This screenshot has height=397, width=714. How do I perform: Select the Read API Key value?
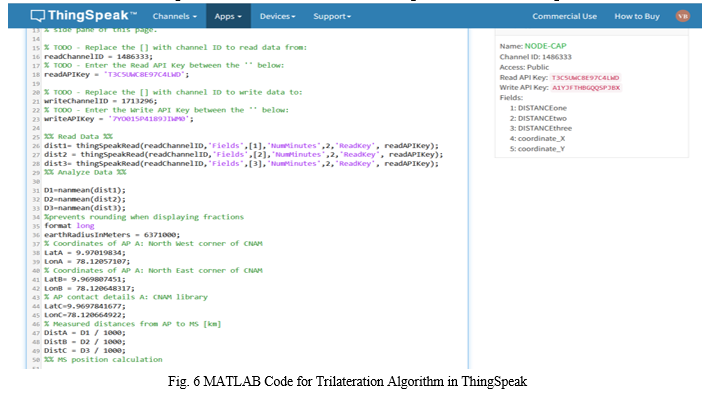(x=585, y=78)
